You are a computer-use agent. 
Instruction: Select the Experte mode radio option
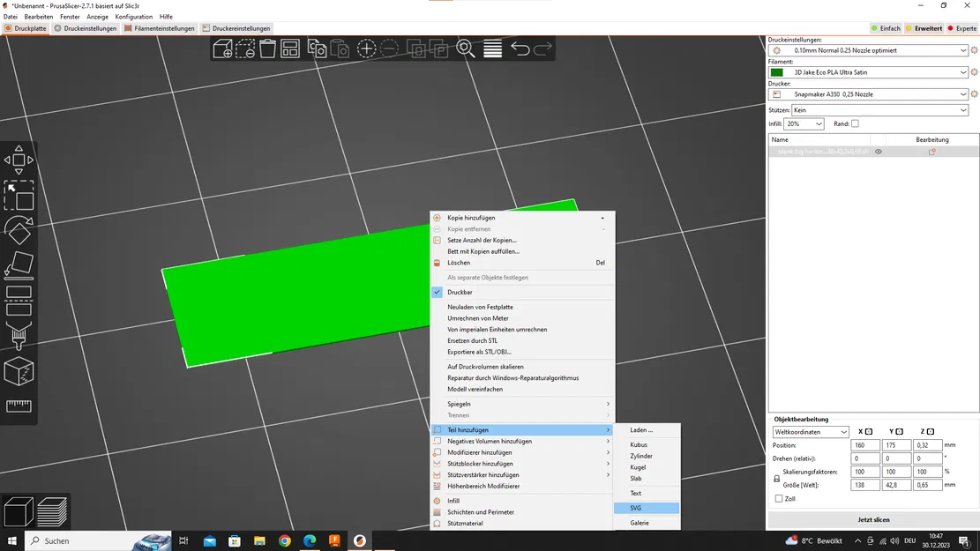(962, 28)
